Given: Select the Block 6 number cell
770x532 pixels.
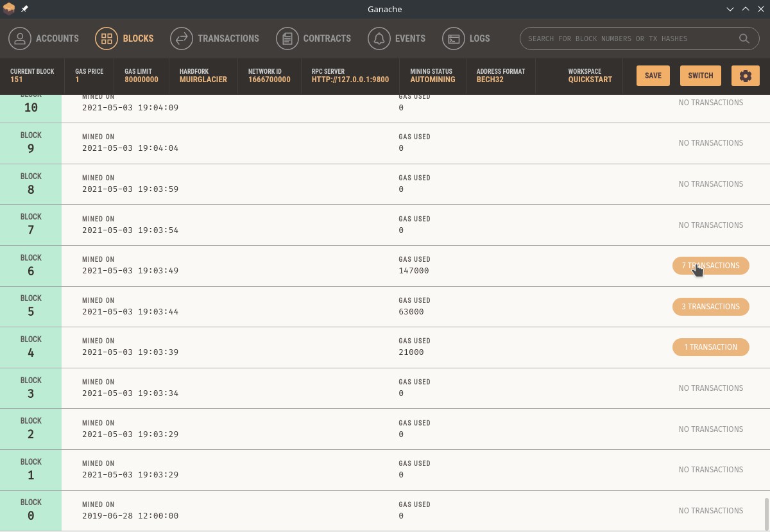Looking at the screenshot, I should [31, 266].
